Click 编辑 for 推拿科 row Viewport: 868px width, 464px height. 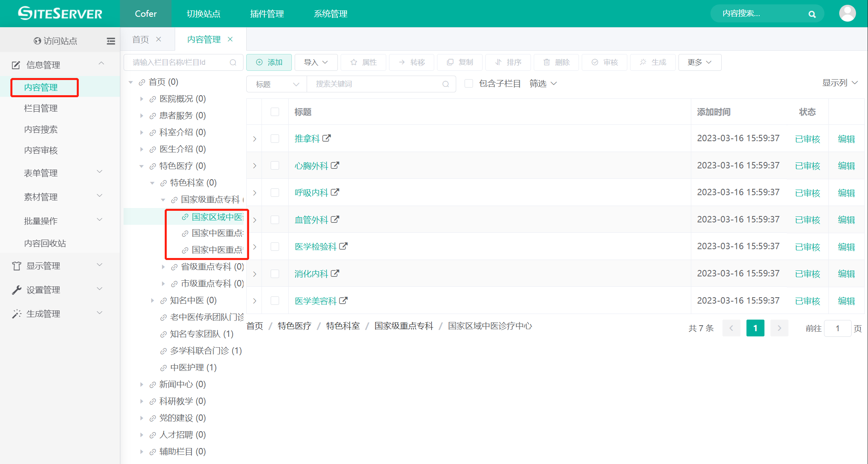(x=846, y=139)
